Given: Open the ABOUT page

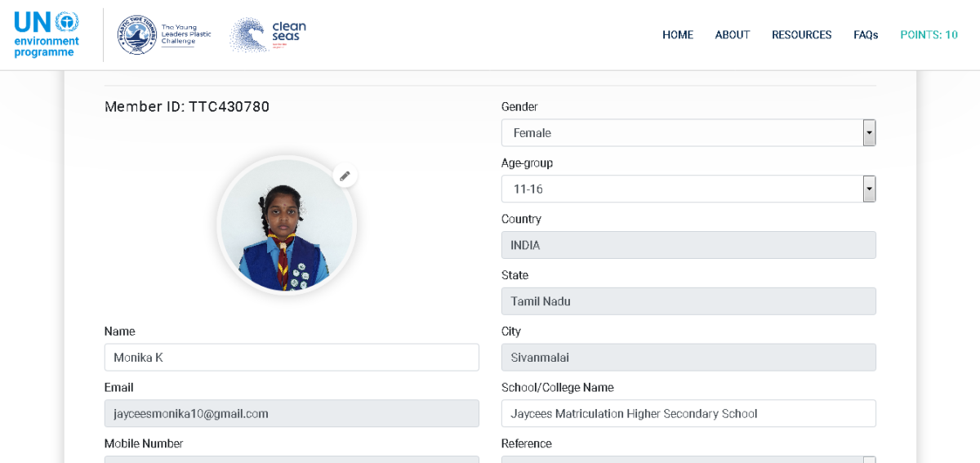Looking at the screenshot, I should click(733, 35).
